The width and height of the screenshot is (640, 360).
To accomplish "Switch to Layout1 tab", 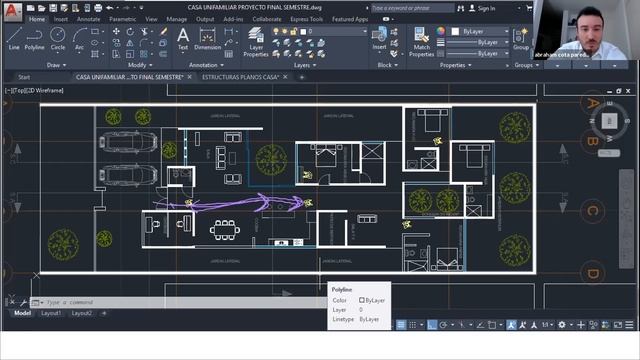I will pos(51,313).
